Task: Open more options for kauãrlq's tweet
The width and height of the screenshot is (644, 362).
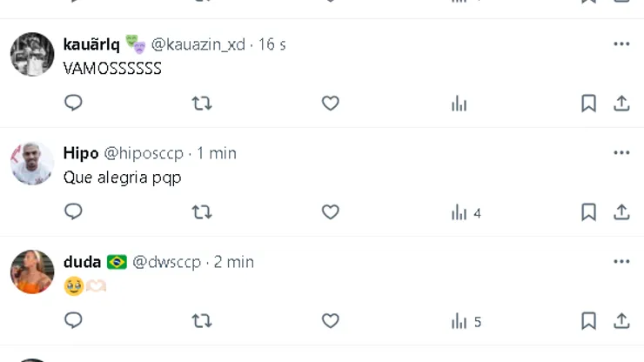Action: (x=621, y=44)
